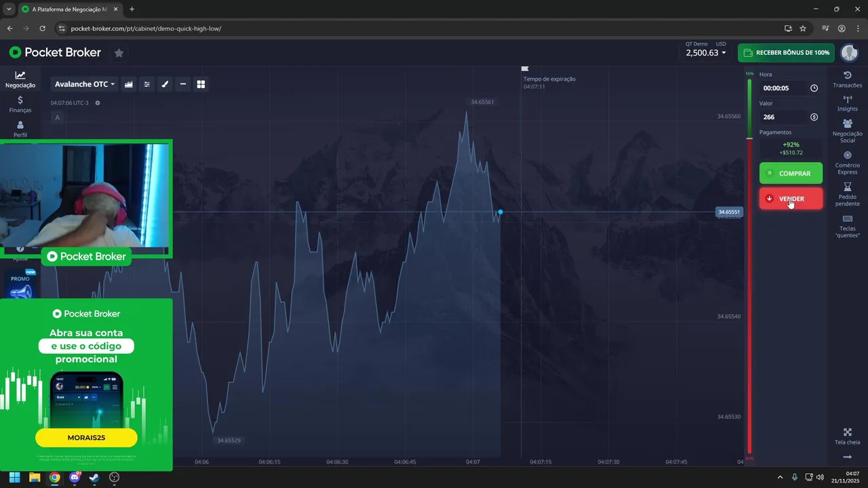868x488 pixels.
Task: Open the chart type selector
Action: click(x=129, y=84)
